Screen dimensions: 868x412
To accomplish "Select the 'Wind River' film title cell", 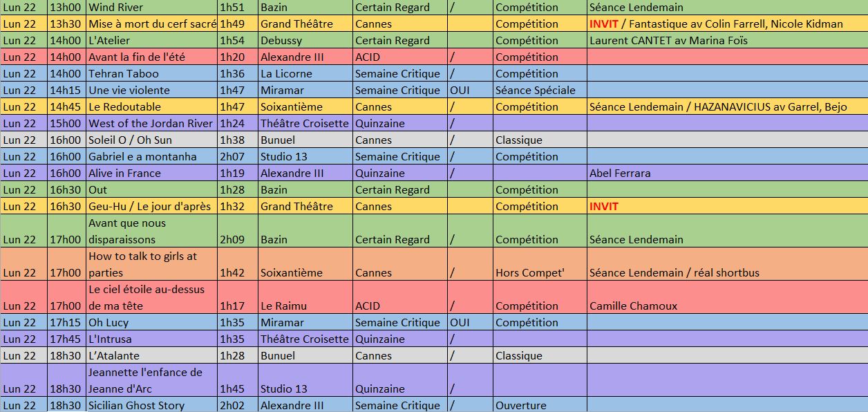I will (x=116, y=8).
